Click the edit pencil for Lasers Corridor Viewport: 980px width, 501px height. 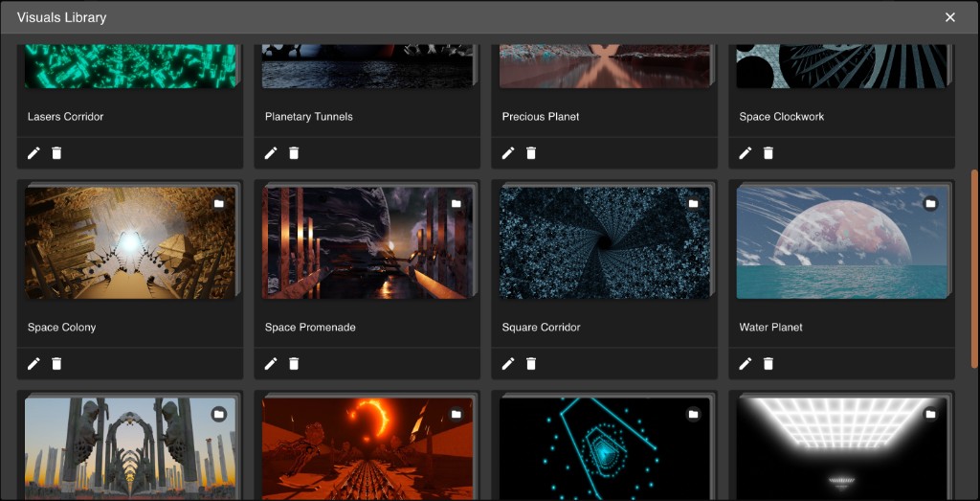click(33, 153)
